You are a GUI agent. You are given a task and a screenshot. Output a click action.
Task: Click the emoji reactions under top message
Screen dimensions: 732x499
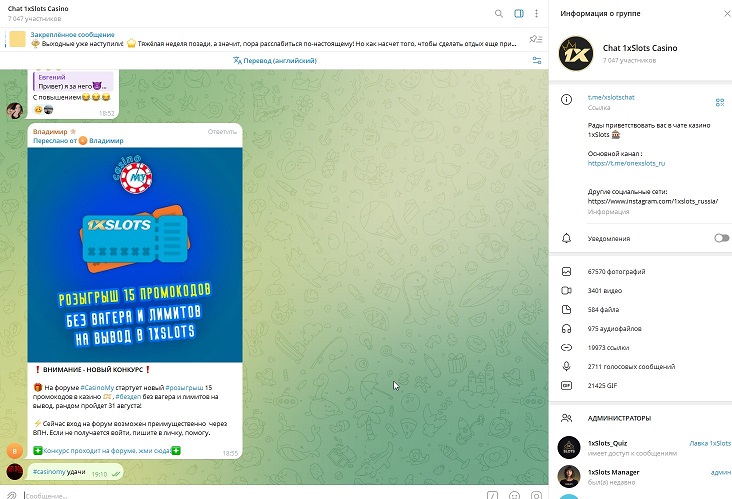(x=43, y=110)
